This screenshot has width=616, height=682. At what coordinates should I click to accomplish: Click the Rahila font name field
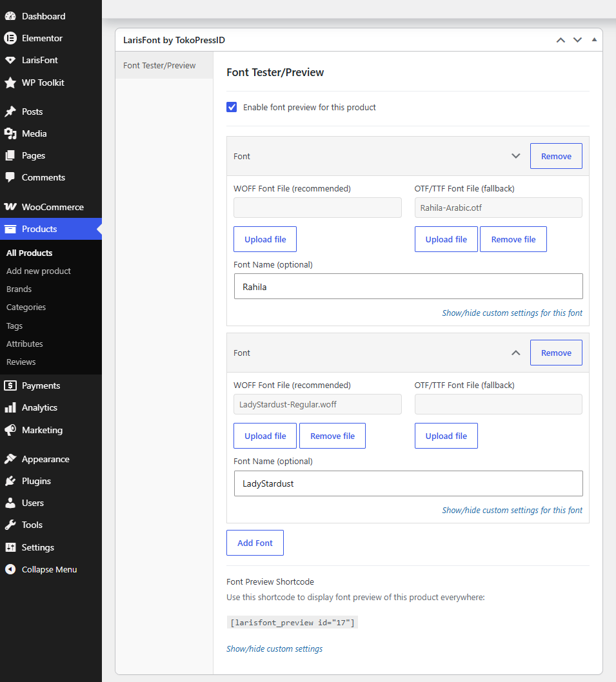point(408,286)
